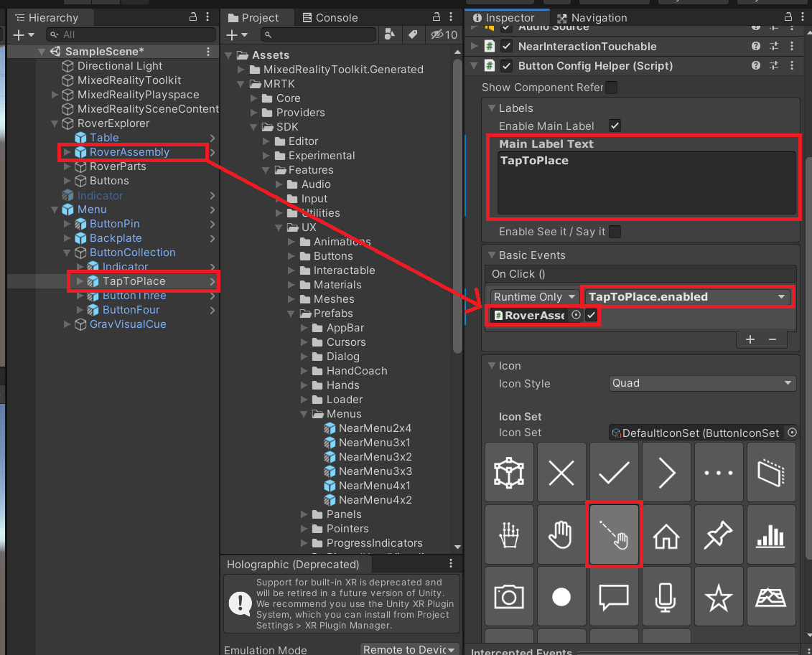Choose the speech bubble icon tile
This screenshot has height=655, width=812.
point(614,597)
